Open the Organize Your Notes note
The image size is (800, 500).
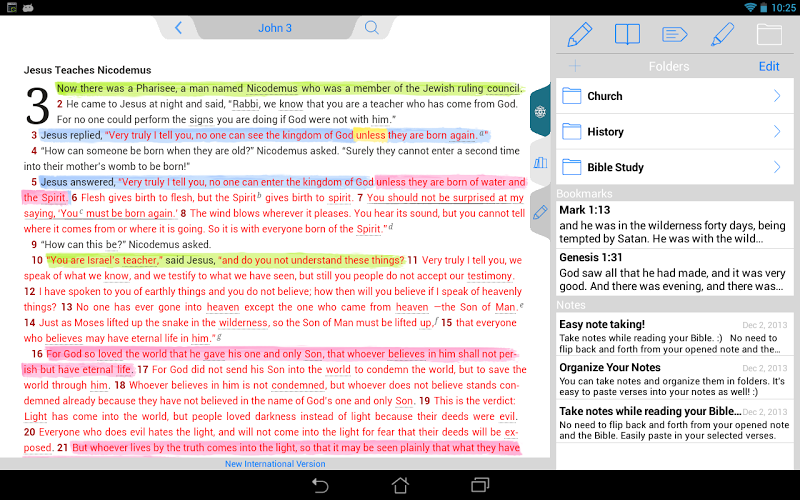click(674, 379)
